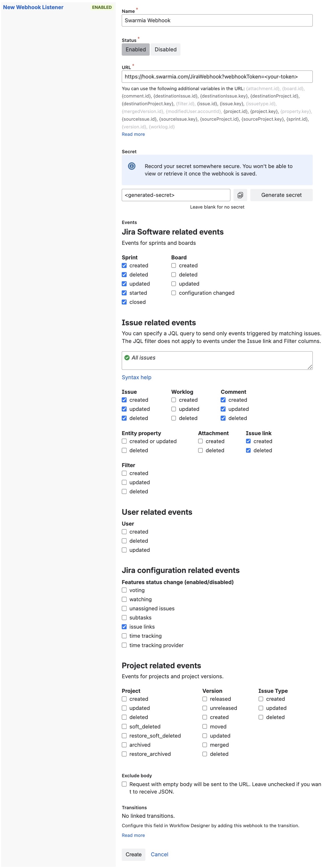
Task: Open Read more link under URL variables
Action: (x=133, y=134)
